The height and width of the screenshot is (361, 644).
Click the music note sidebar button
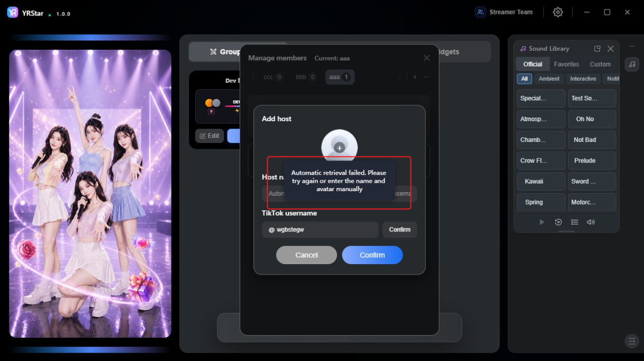(632, 64)
